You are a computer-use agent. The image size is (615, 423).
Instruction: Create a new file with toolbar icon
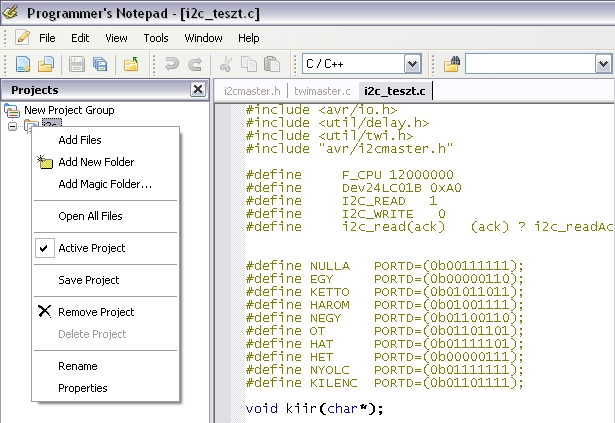click(23, 64)
